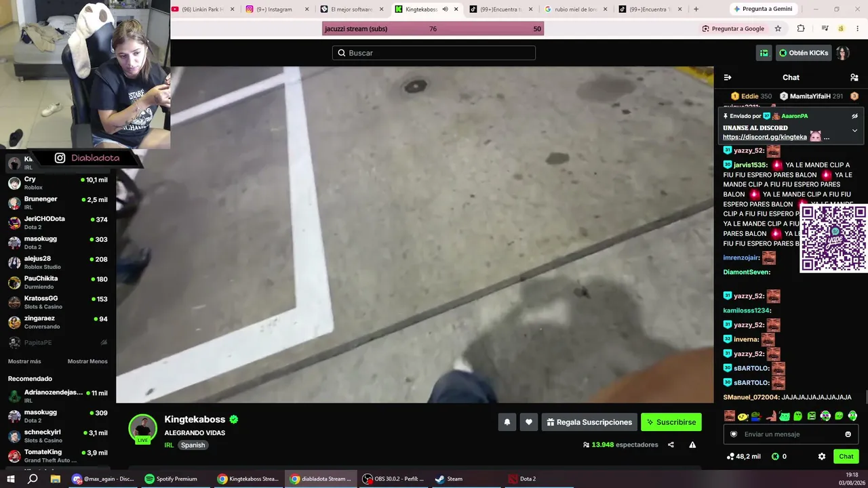Focus the Enviar un mensaje field
868x488 pixels.
[x=791, y=434]
